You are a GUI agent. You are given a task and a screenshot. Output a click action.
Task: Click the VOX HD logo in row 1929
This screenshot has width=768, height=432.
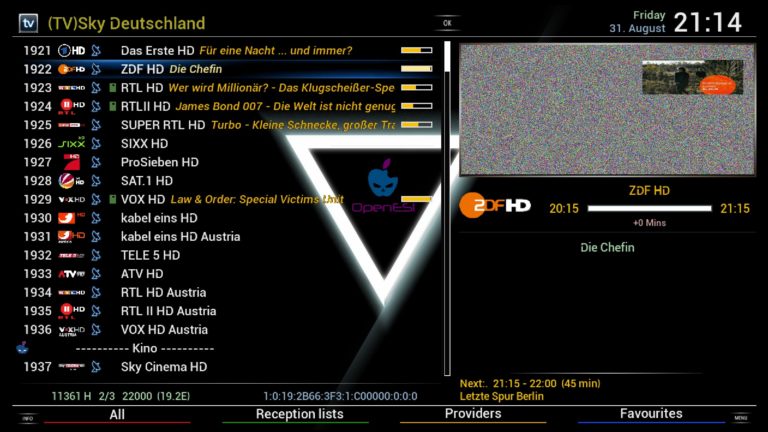(72, 199)
